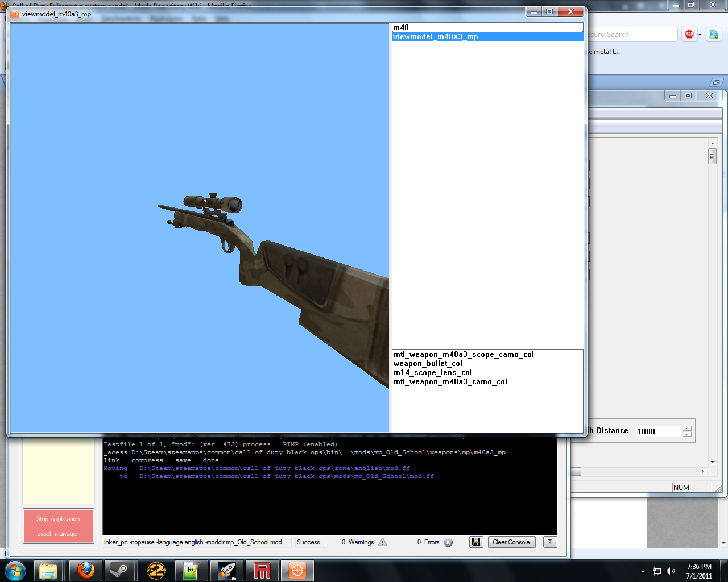
Task: Click the console line ending in mp_Old_School\mod.ff
Action: pyautogui.click(x=276, y=476)
